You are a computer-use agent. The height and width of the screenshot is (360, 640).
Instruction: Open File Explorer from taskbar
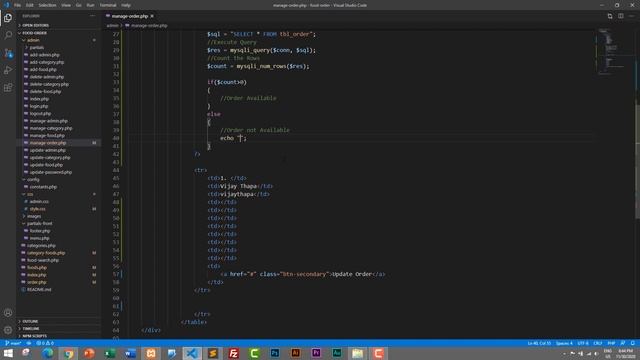point(358,353)
